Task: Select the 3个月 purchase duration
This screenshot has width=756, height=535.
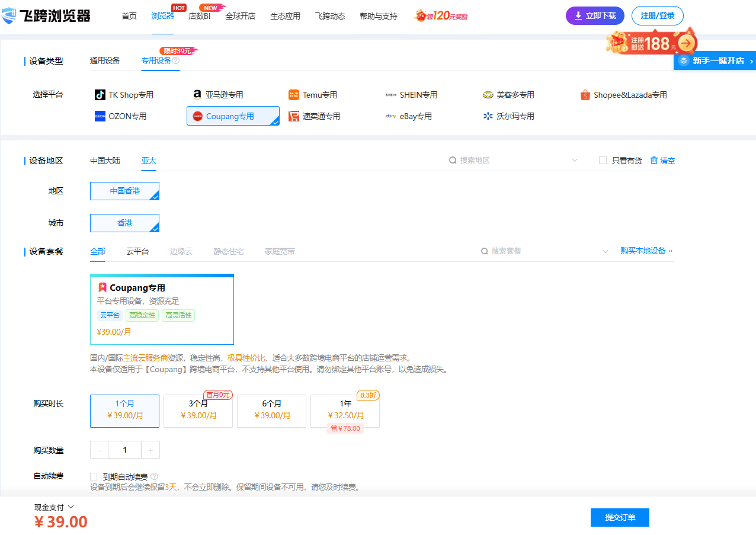Action: (198, 411)
